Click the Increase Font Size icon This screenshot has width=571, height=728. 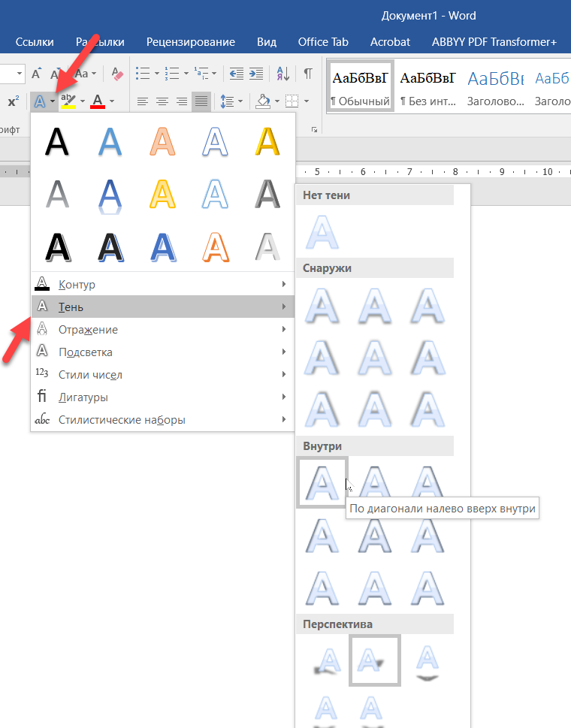38,74
